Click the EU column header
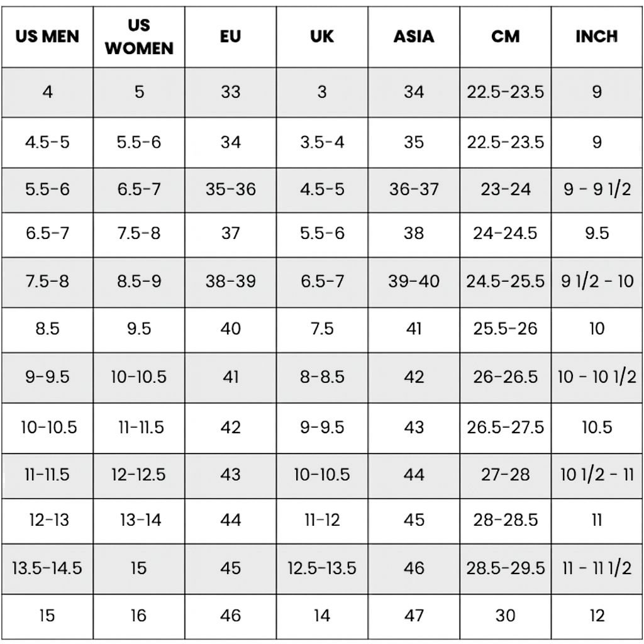644x644 pixels. [231, 36]
